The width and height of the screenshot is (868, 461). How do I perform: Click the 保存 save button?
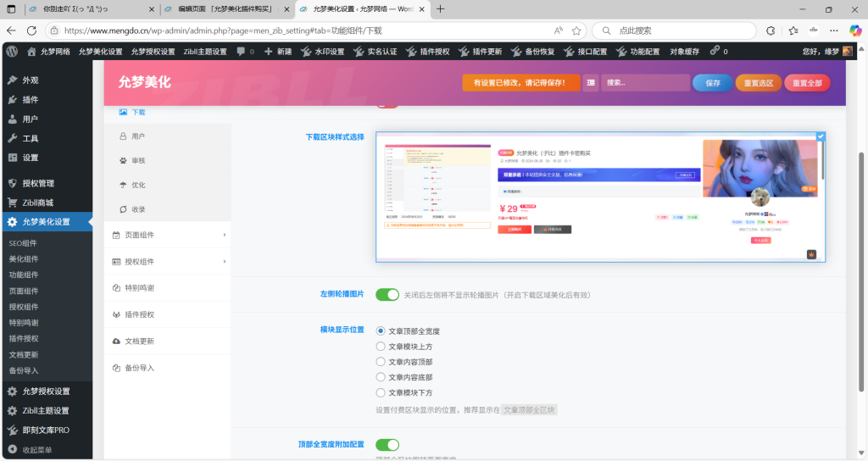point(712,83)
